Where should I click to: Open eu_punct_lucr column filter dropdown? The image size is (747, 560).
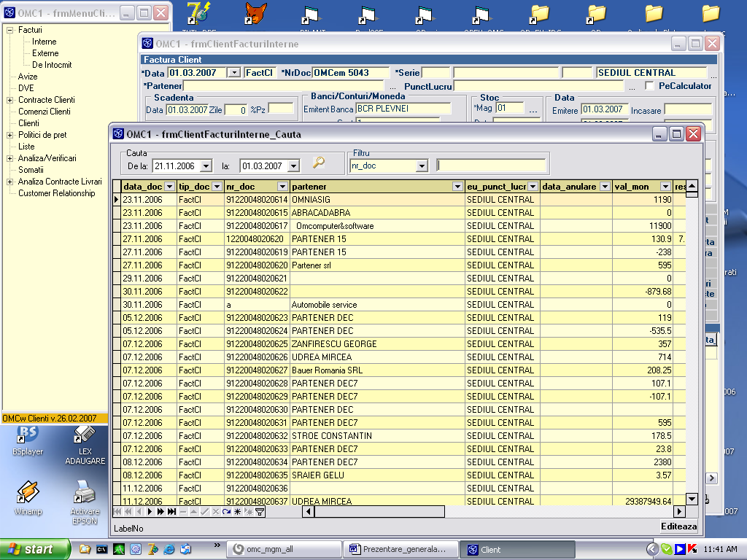[533, 187]
